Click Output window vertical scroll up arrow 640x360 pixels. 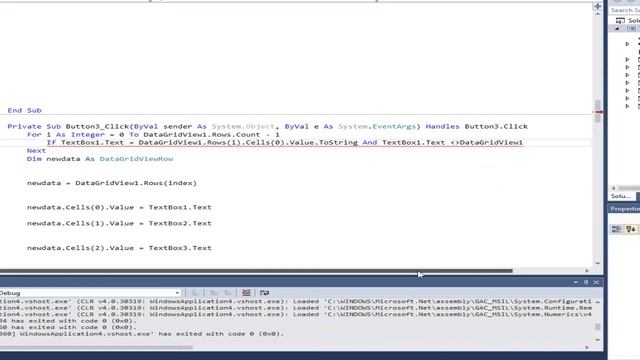598,302
